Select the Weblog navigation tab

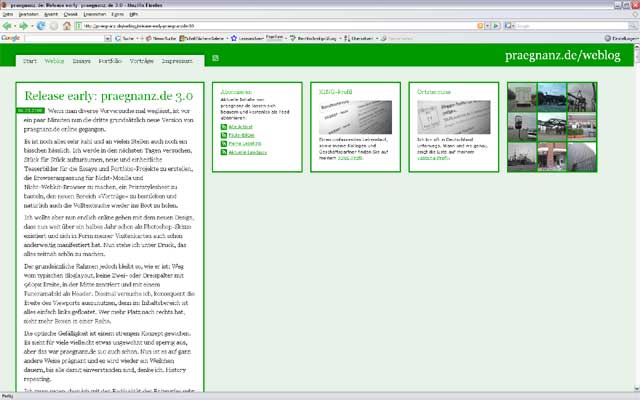pos(54,61)
